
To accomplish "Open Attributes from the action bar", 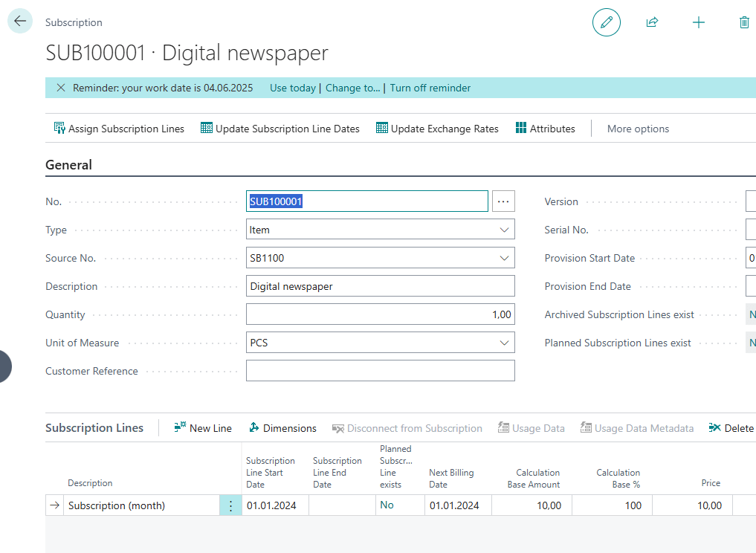I will point(546,129).
